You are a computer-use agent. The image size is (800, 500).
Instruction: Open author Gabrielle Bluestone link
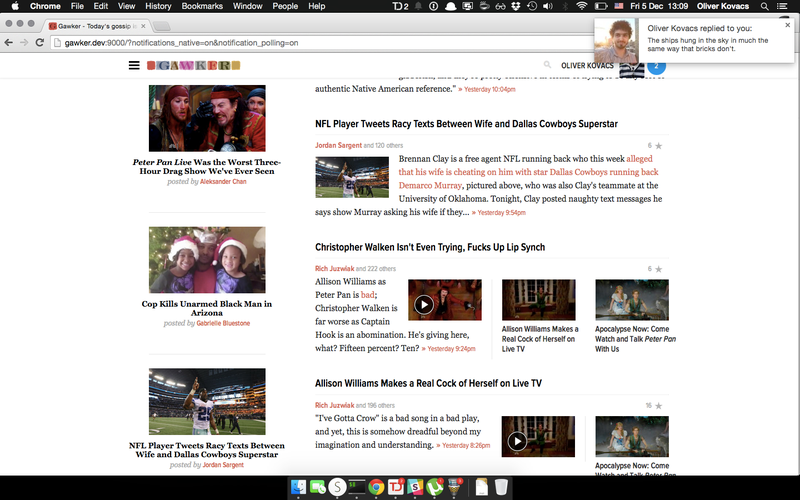223,323
